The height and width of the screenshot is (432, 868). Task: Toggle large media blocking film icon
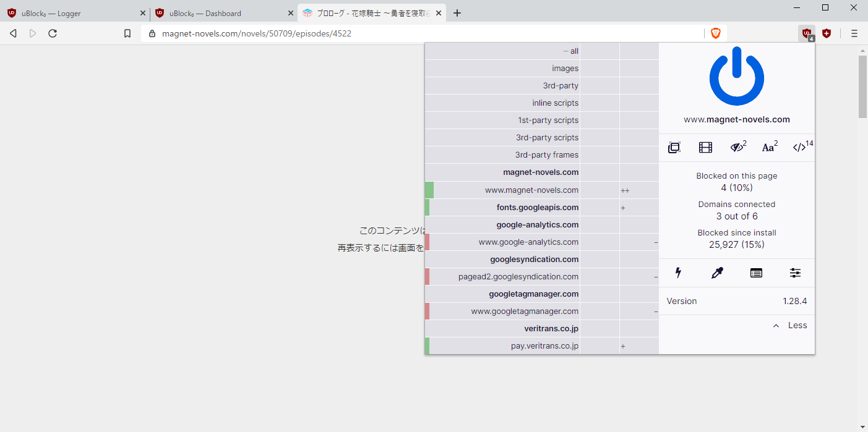coord(705,147)
